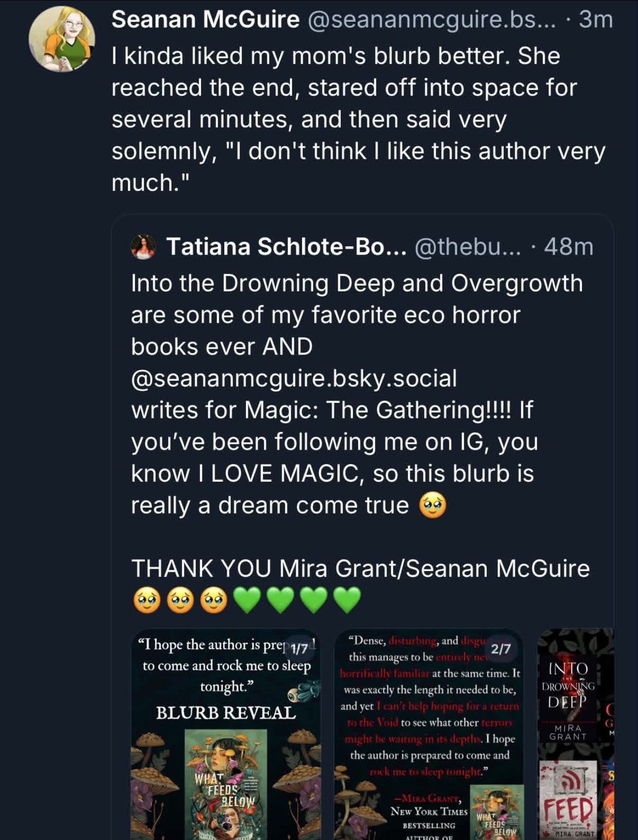638x840 pixels.
Task: Tap the pleading face emoji after 'come true'
Action: coord(433,505)
